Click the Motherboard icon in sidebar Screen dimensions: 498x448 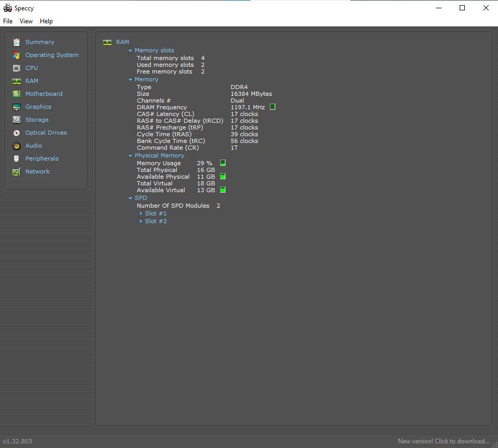coord(17,94)
